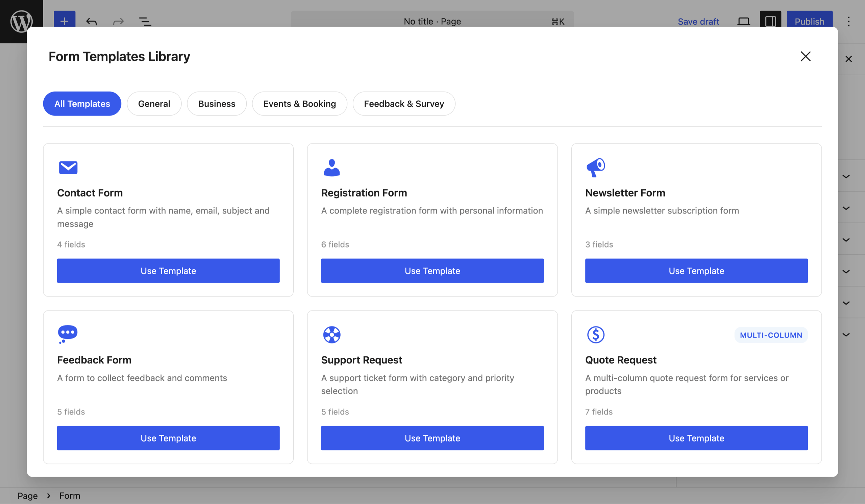Filter templates by Business category
The height and width of the screenshot is (504, 865).
tap(217, 104)
